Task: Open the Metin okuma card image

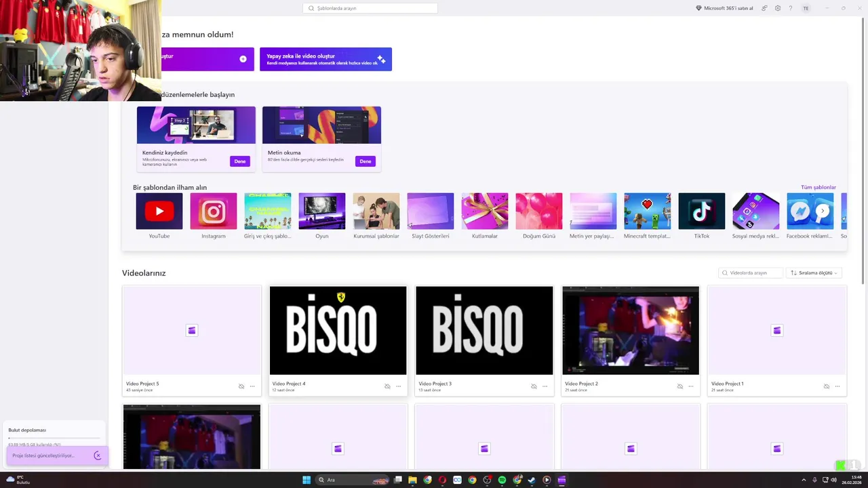Action: click(321, 125)
